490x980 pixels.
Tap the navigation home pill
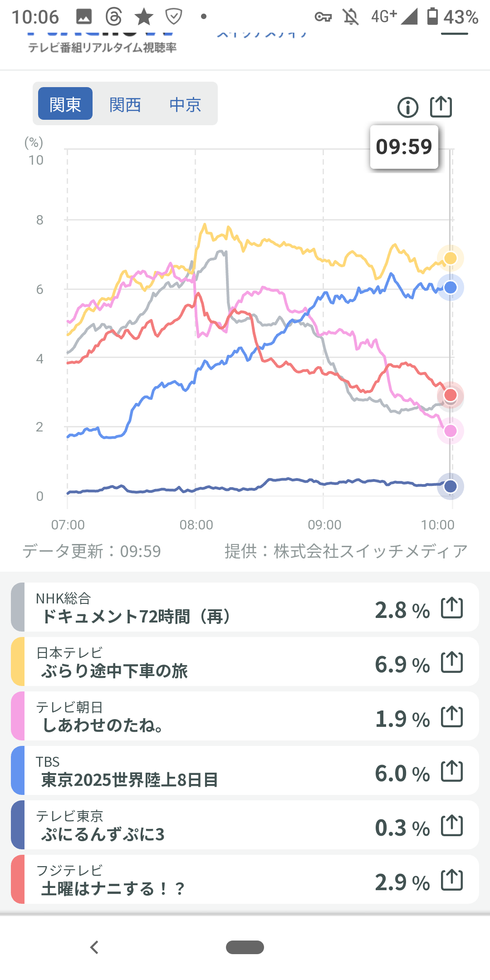click(x=245, y=947)
